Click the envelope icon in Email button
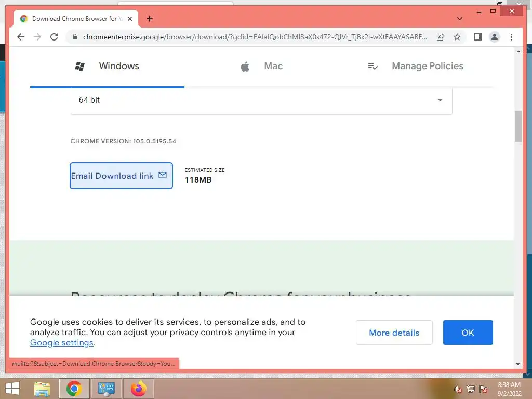 coord(163,175)
